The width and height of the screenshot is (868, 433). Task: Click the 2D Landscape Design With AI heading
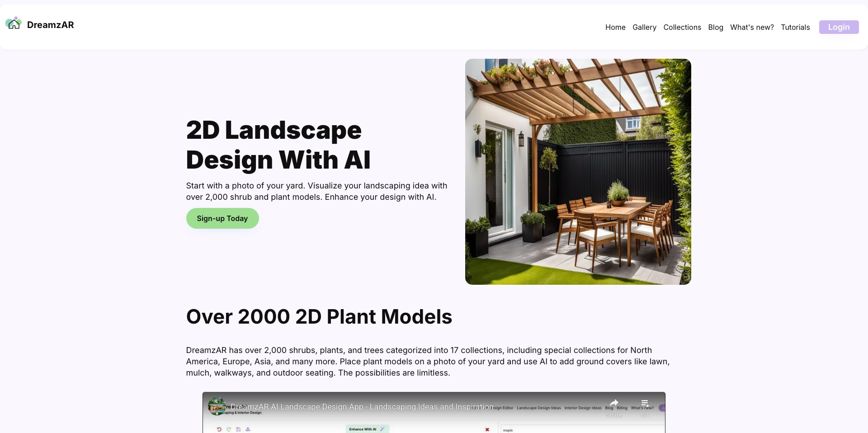[x=278, y=145]
